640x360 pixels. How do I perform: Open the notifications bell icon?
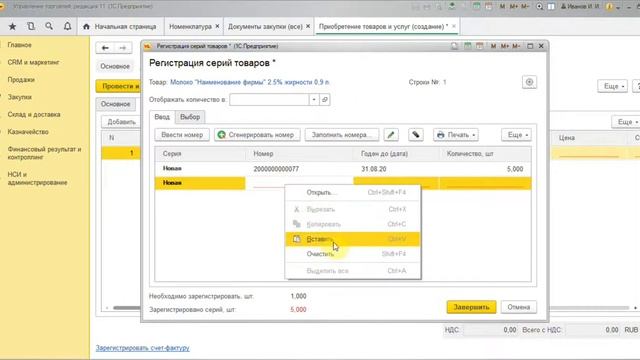pos(67,27)
